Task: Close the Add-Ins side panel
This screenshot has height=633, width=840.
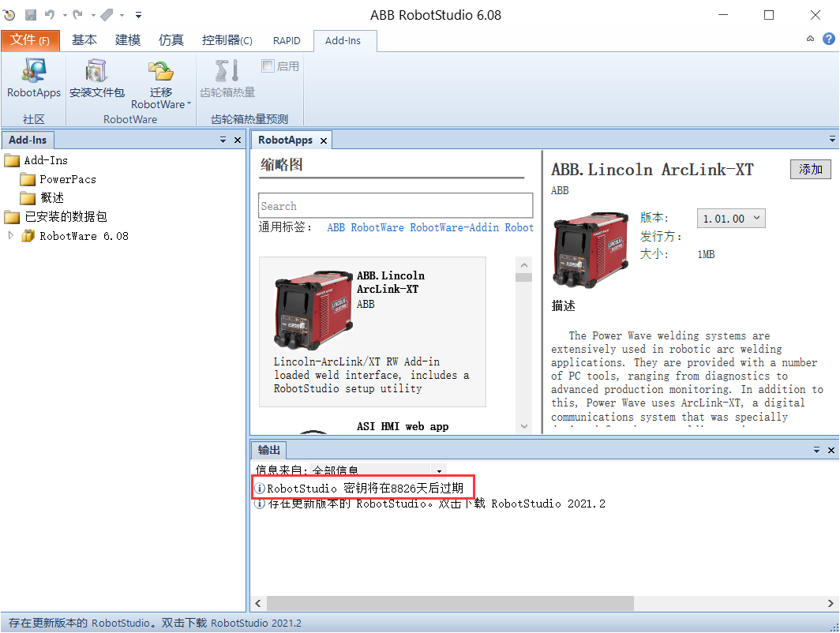Action: (x=238, y=140)
